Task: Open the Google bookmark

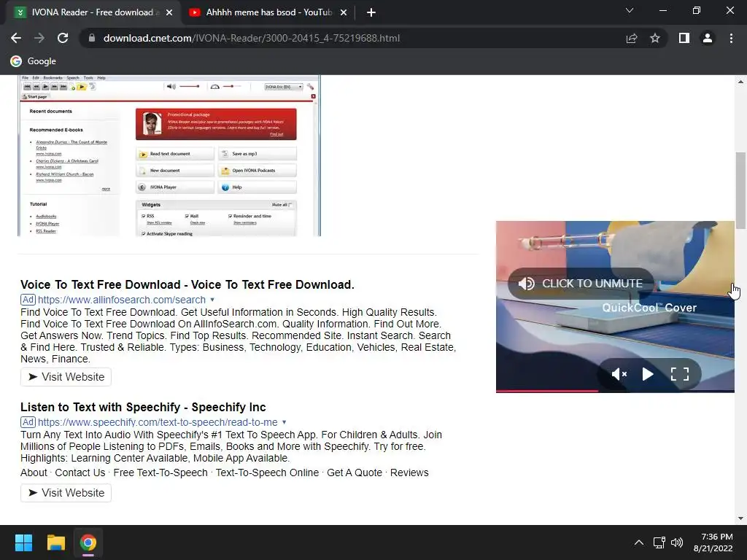Action: [x=34, y=61]
